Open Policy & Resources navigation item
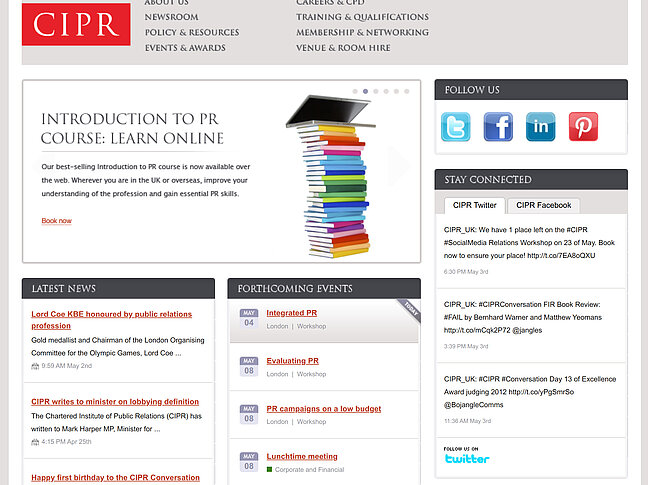The image size is (648, 485). coord(192,32)
